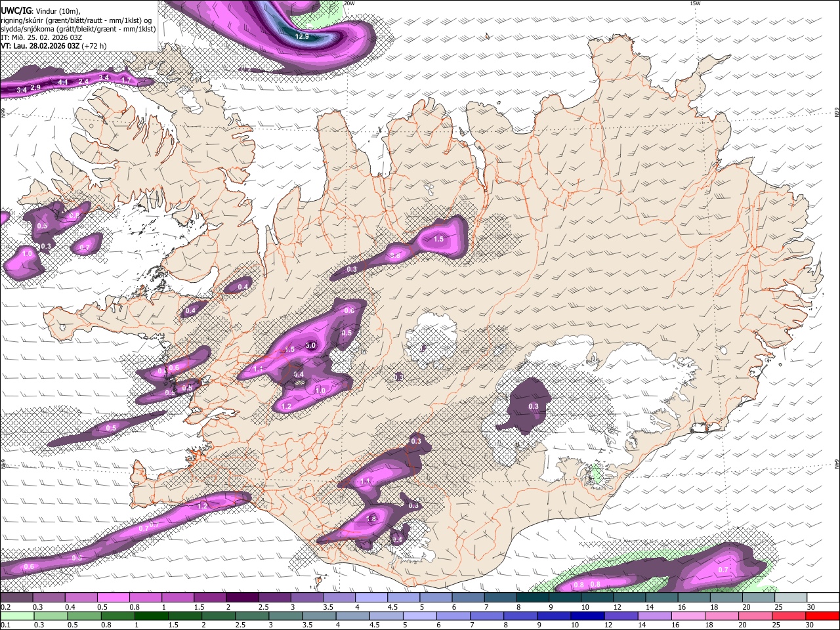
Task: Select the bright pink 0.5–0.8 swatch, upper legend
Action: point(113,597)
